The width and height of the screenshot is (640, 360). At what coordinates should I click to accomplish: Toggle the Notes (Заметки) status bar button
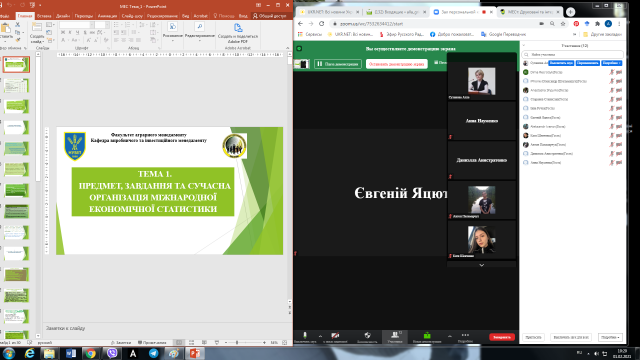tap(121, 342)
